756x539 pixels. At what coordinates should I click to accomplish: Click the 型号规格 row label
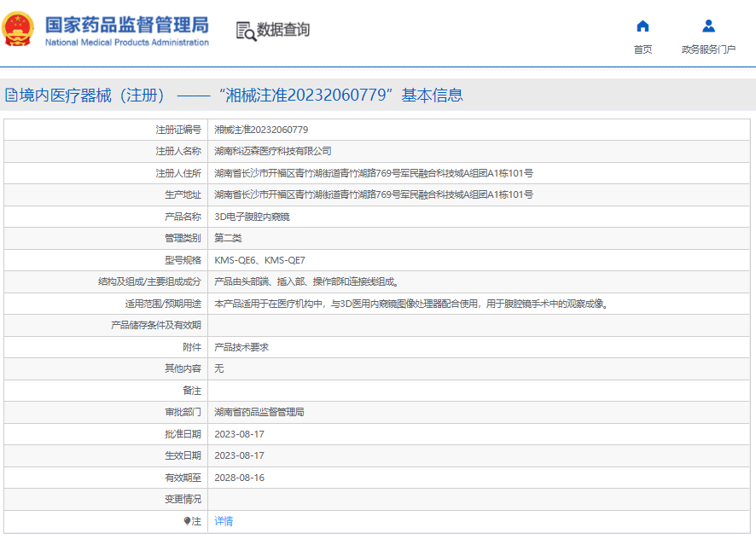point(183,260)
